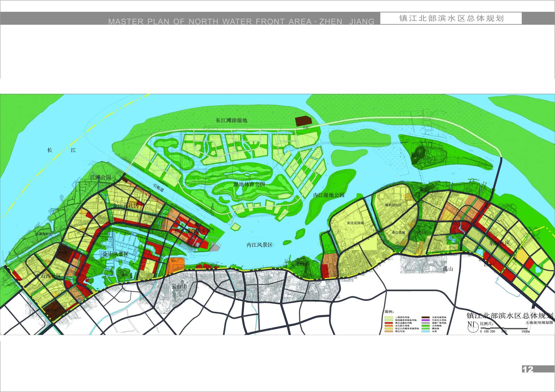The width and height of the screenshot is (555, 392).
Task: Click the 湿地体育公园 map label
Action: (x=249, y=184)
